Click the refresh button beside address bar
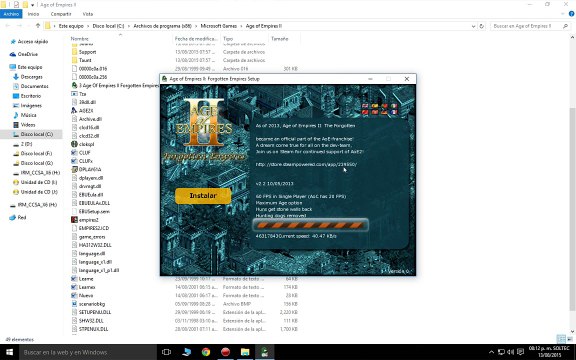The image size is (576, 360). [x=482, y=26]
